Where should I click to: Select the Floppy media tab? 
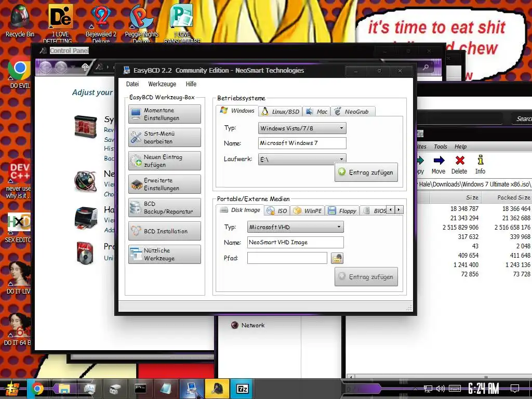(342, 211)
